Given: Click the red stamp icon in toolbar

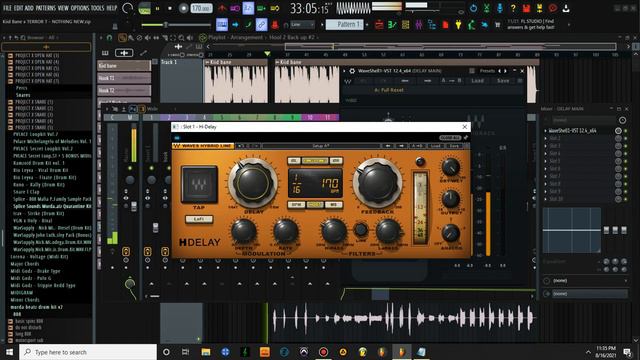Looking at the screenshot, I should coord(275,25).
